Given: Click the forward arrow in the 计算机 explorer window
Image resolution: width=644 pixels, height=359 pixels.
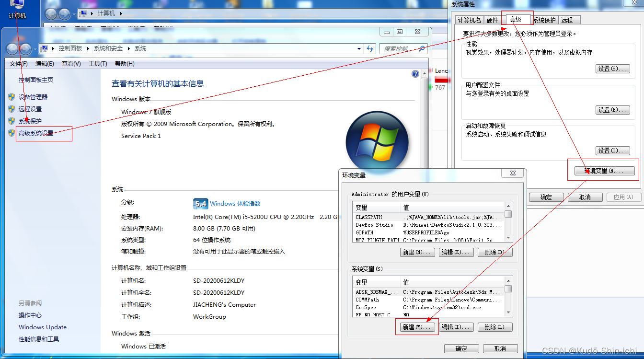Looking at the screenshot, I should tap(64, 14).
